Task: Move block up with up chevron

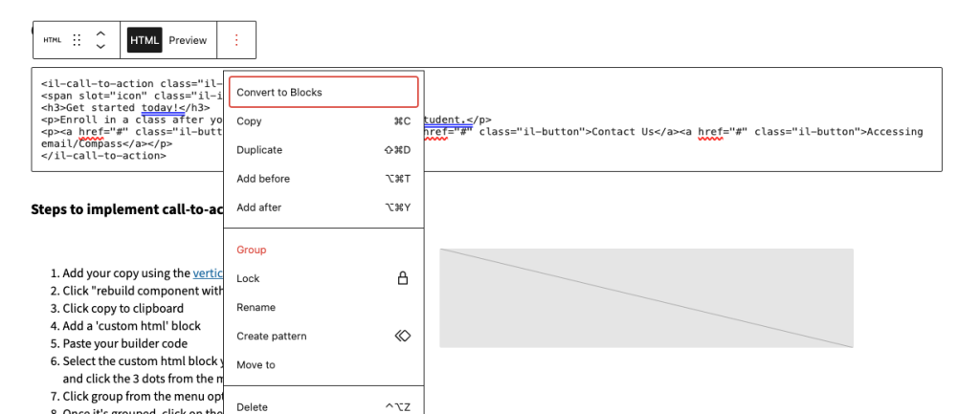Action: click(x=100, y=33)
